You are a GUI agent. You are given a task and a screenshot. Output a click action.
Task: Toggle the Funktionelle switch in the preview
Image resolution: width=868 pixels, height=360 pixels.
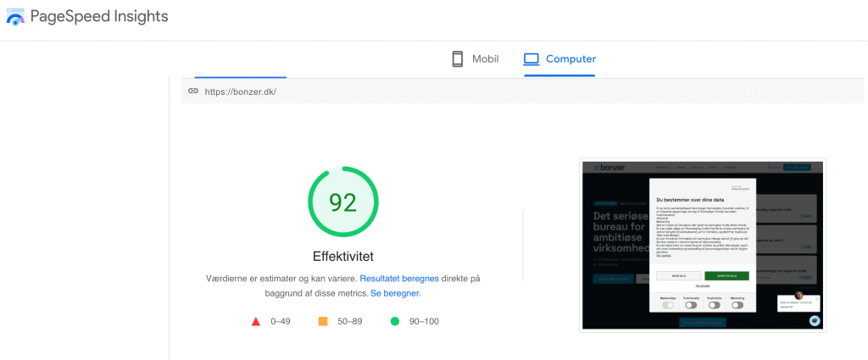tap(691, 305)
